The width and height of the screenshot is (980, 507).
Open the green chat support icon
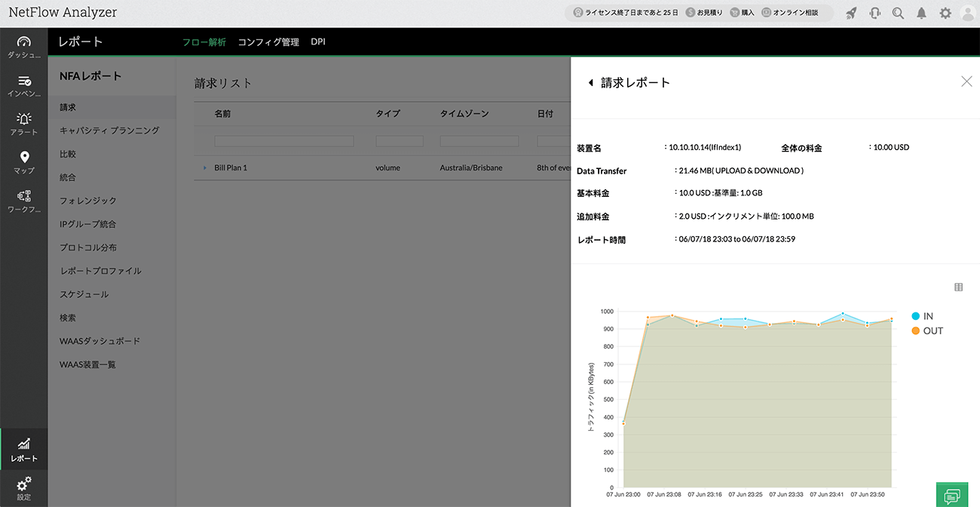click(952, 495)
